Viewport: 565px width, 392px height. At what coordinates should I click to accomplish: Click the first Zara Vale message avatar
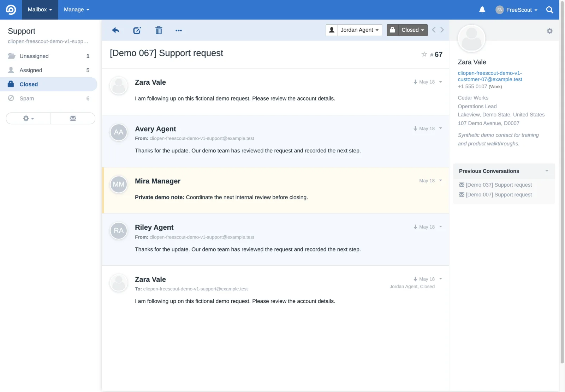pyautogui.click(x=119, y=86)
